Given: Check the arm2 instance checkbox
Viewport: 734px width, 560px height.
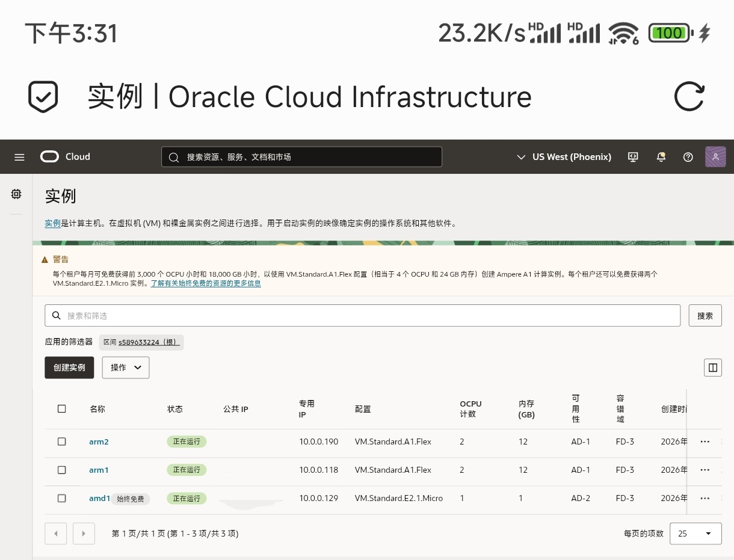Looking at the screenshot, I should [61, 442].
